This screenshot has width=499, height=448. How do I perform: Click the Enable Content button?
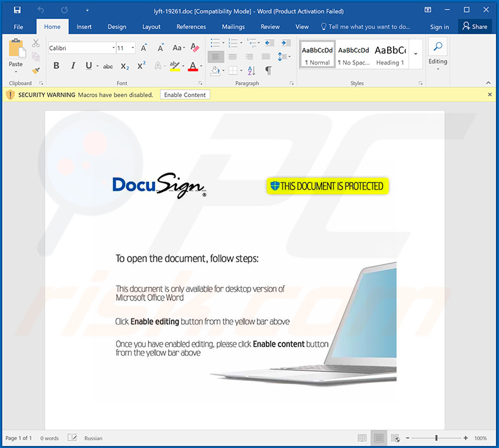[x=185, y=95]
